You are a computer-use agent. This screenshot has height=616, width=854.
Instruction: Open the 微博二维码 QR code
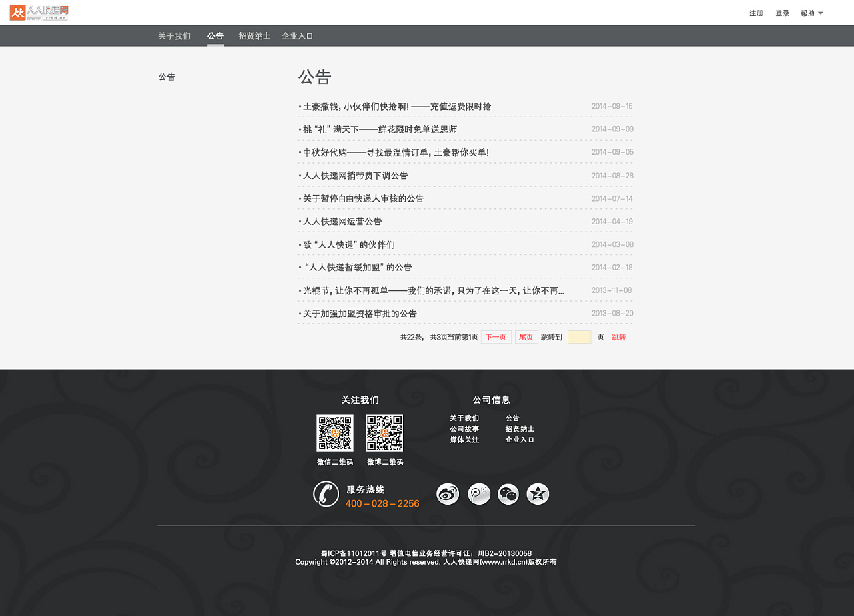[384, 432]
